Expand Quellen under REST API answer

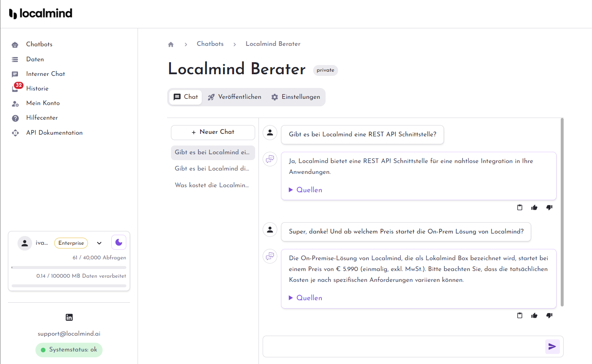306,190
